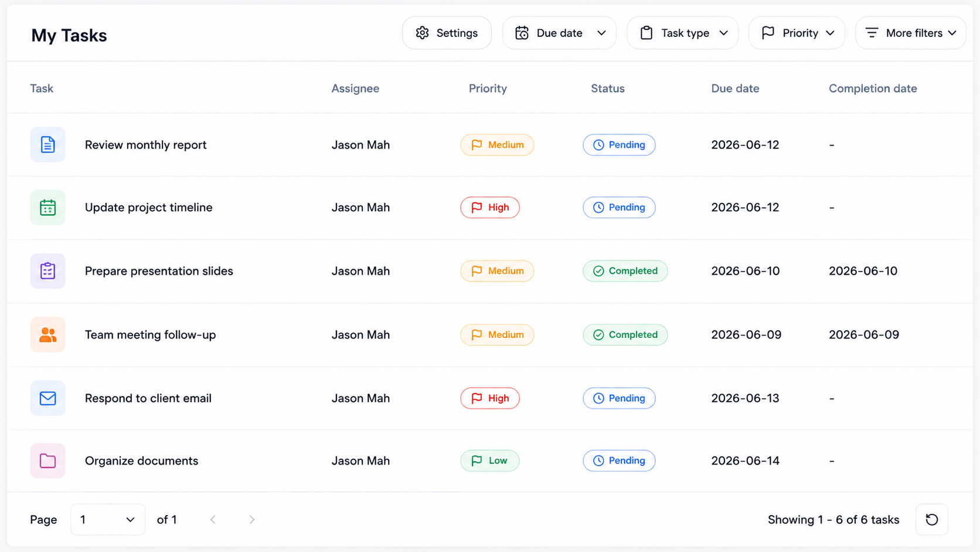Open Settings with the gear button

447,33
